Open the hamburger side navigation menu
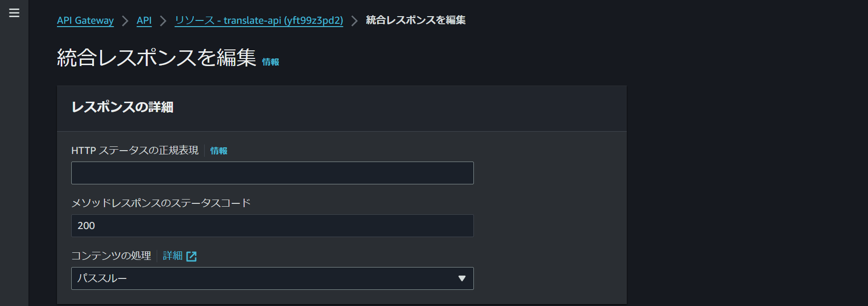 tap(14, 13)
